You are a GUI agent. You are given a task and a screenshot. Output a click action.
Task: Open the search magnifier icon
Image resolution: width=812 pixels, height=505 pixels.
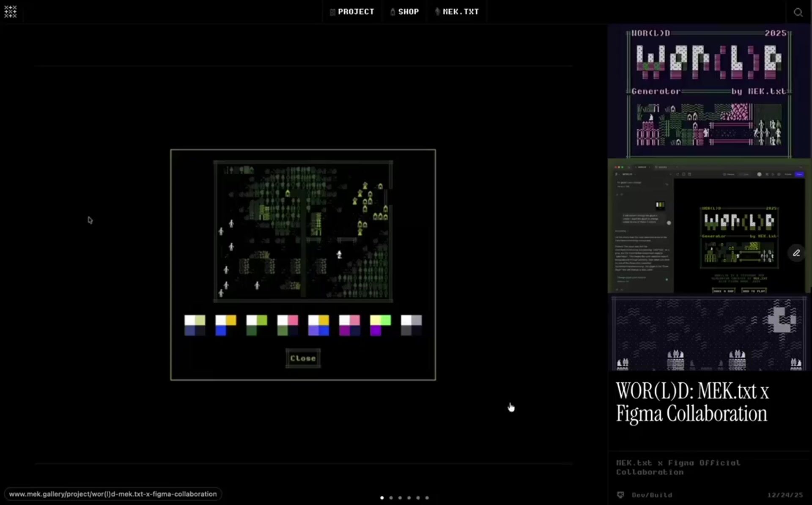798,12
